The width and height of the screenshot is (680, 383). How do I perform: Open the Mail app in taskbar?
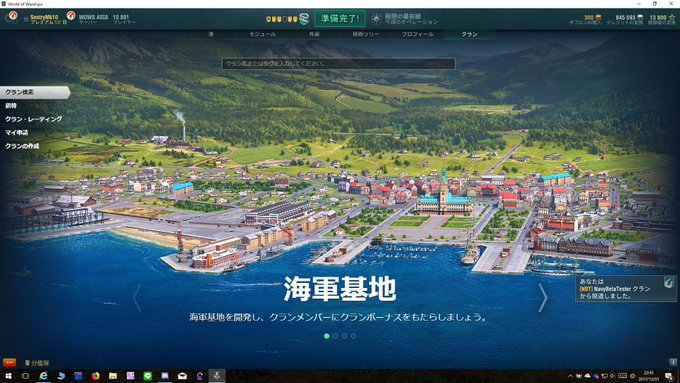click(x=182, y=376)
